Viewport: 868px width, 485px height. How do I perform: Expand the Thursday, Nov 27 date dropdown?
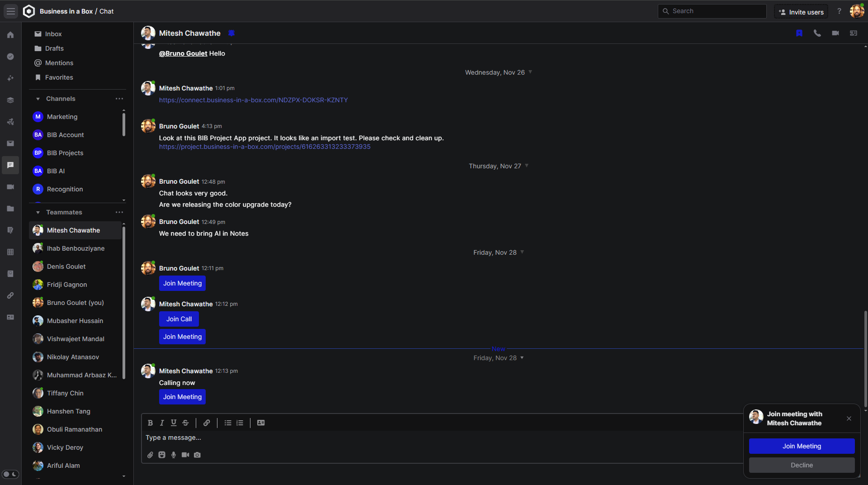point(527,166)
